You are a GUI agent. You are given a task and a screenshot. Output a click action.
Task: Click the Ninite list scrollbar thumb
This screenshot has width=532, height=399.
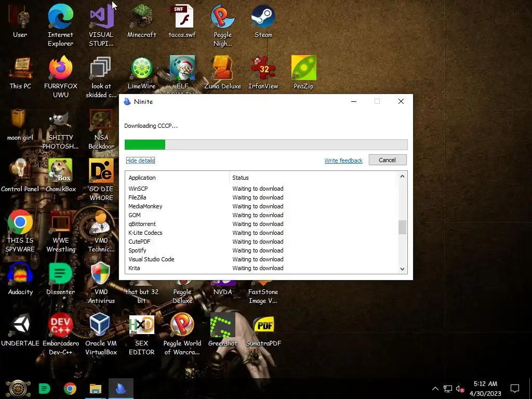(x=402, y=228)
